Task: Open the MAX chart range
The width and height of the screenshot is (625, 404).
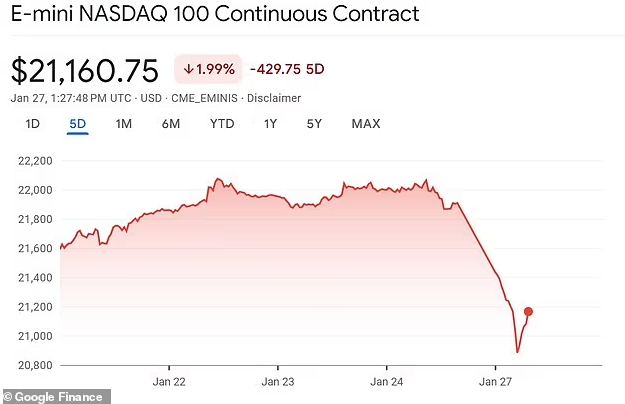Action: pos(366,124)
